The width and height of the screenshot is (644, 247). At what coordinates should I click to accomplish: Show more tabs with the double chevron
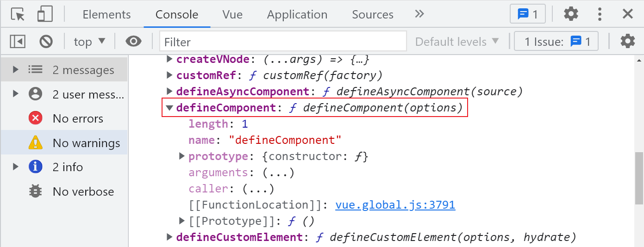tap(419, 14)
